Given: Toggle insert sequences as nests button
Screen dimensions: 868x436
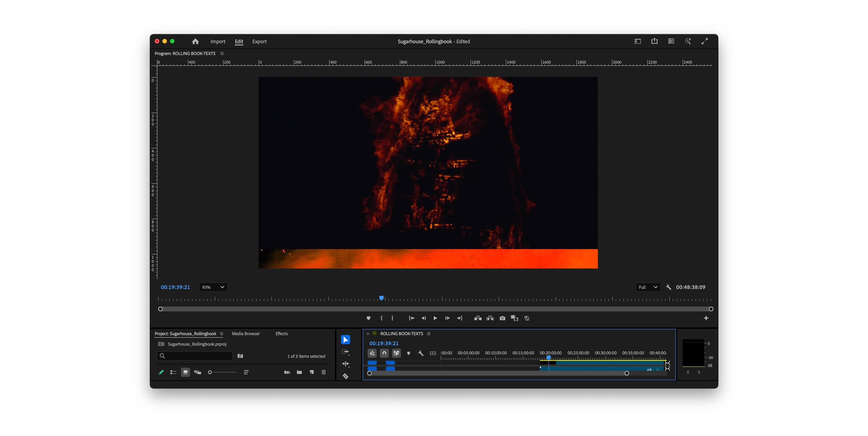Looking at the screenshot, I should coord(372,353).
